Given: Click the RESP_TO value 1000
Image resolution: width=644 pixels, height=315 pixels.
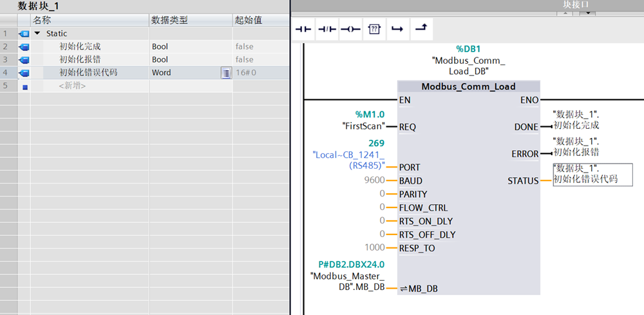Looking at the screenshot, I should (x=374, y=248).
